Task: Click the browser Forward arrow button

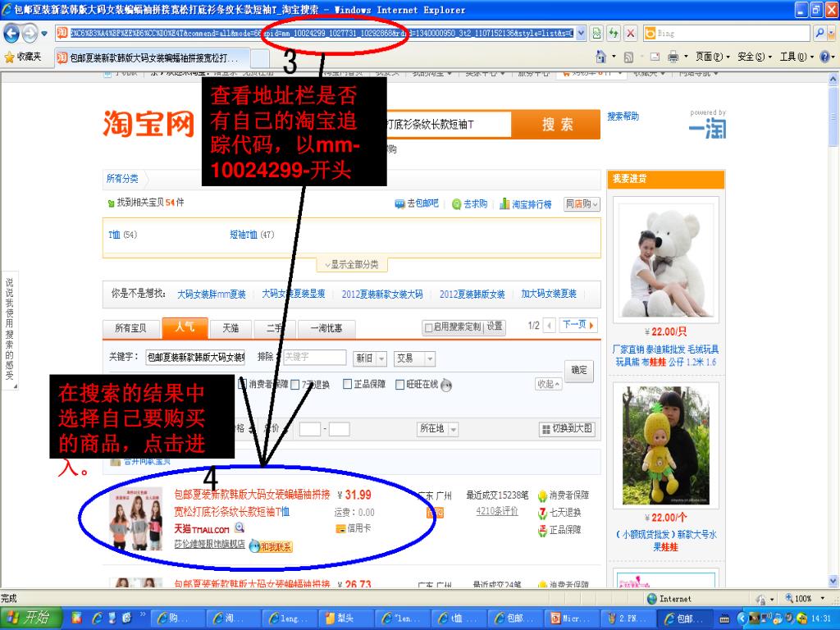Action: (x=30, y=33)
